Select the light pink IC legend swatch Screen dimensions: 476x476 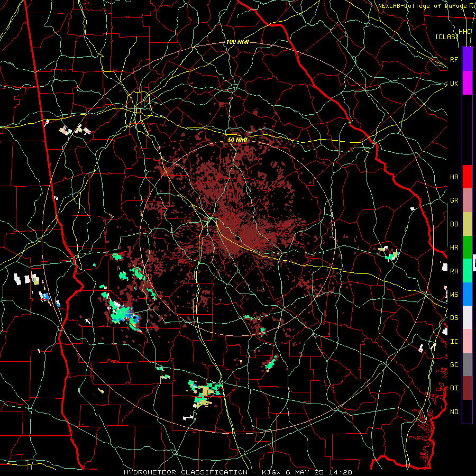pos(467,341)
